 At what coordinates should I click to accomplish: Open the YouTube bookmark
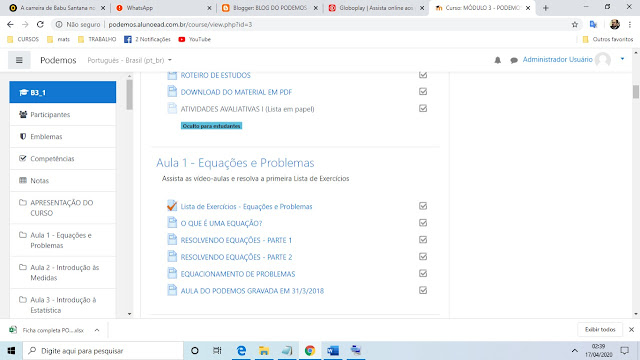(195, 39)
